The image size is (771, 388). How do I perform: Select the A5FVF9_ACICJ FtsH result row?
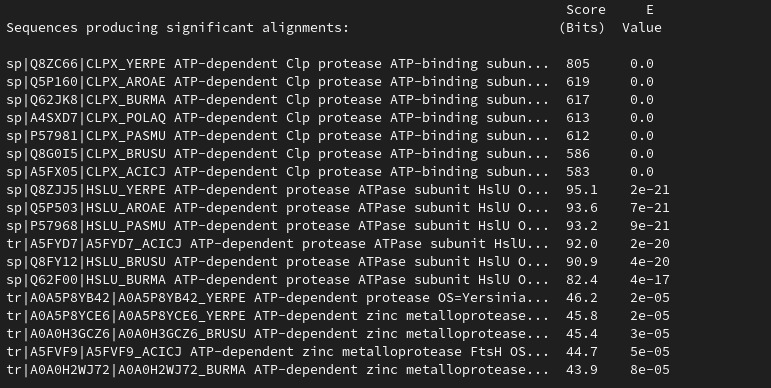click(x=338, y=352)
